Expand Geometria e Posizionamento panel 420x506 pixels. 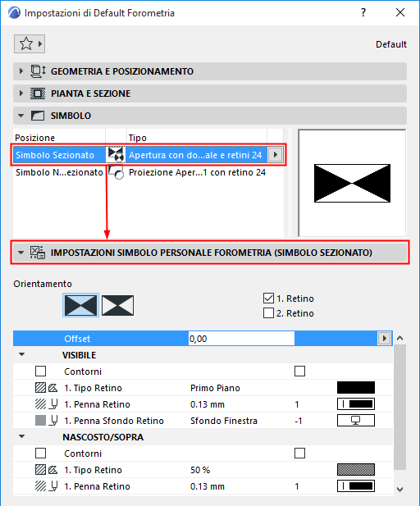(21, 71)
